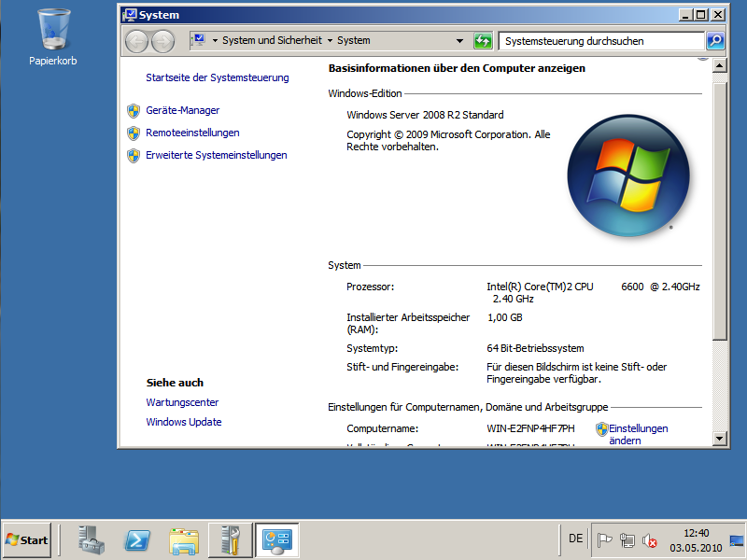Click the shield icon beside Remoteeinstellungen

point(134,133)
